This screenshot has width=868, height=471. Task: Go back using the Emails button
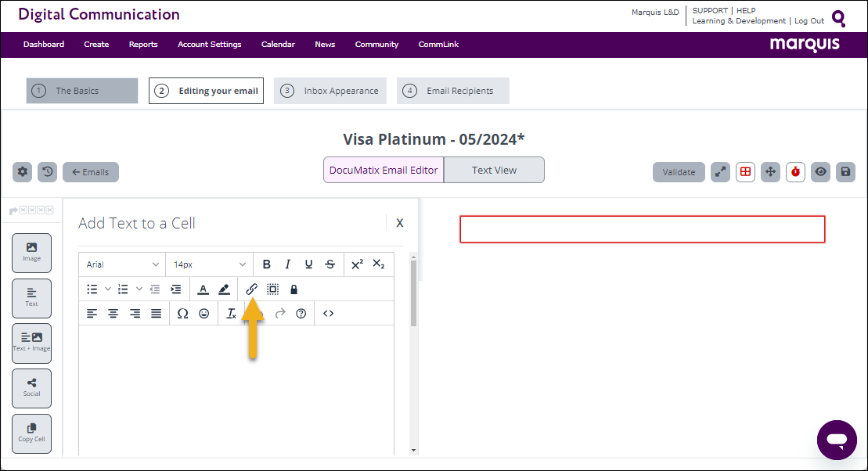pyautogui.click(x=91, y=172)
